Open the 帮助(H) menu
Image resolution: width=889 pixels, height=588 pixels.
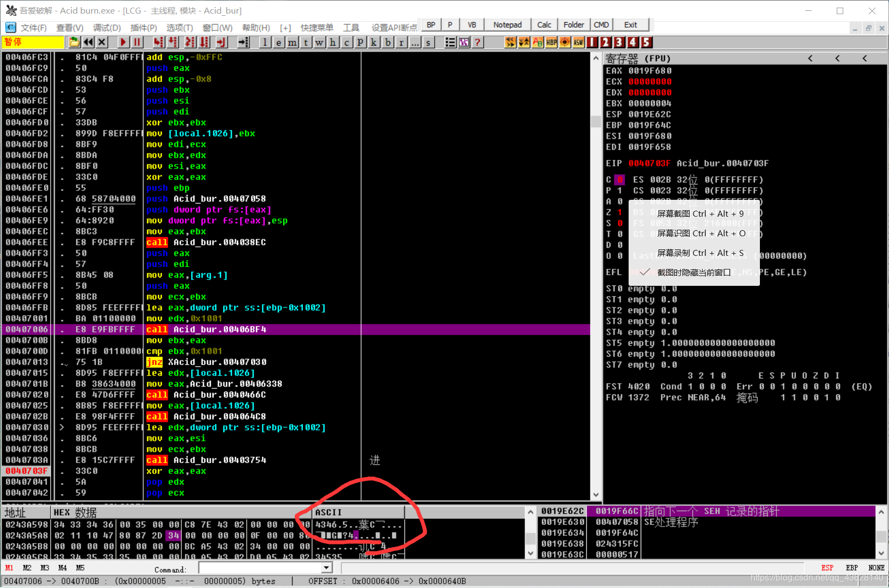pos(256,28)
